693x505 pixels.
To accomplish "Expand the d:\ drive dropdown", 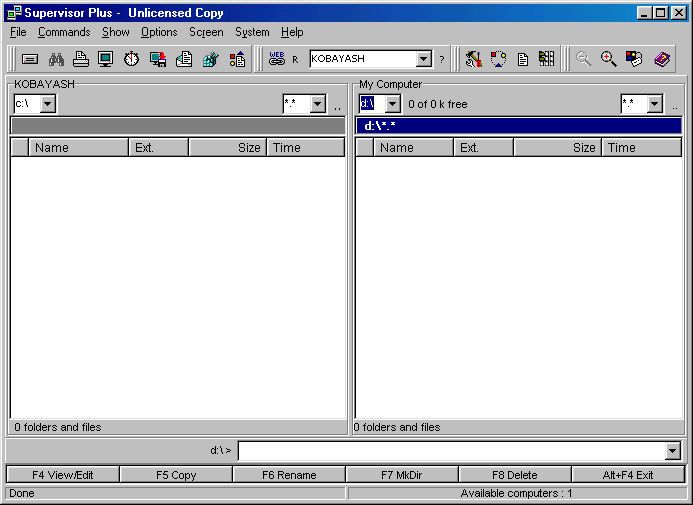I will (392, 104).
